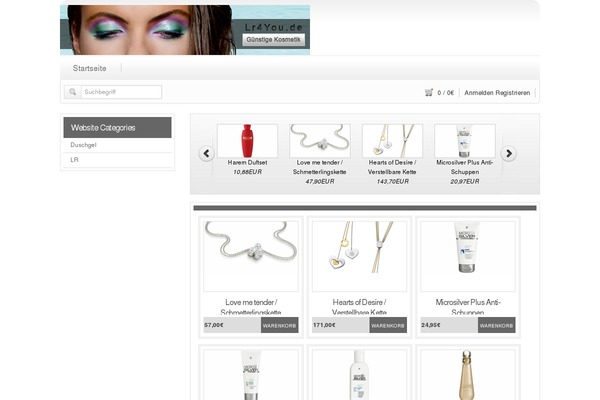Screen dimensions: 600x400
Task: Click carousel price 143,70EUR
Action: point(392,181)
